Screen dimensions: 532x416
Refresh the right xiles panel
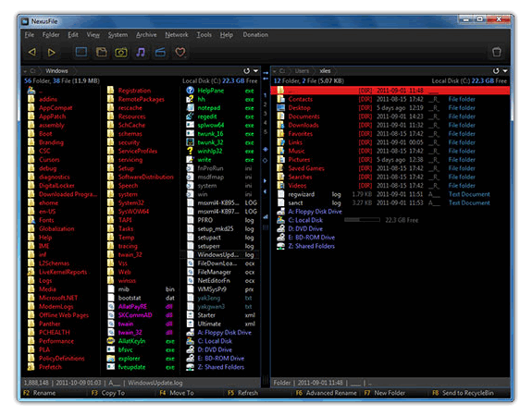click(496, 71)
